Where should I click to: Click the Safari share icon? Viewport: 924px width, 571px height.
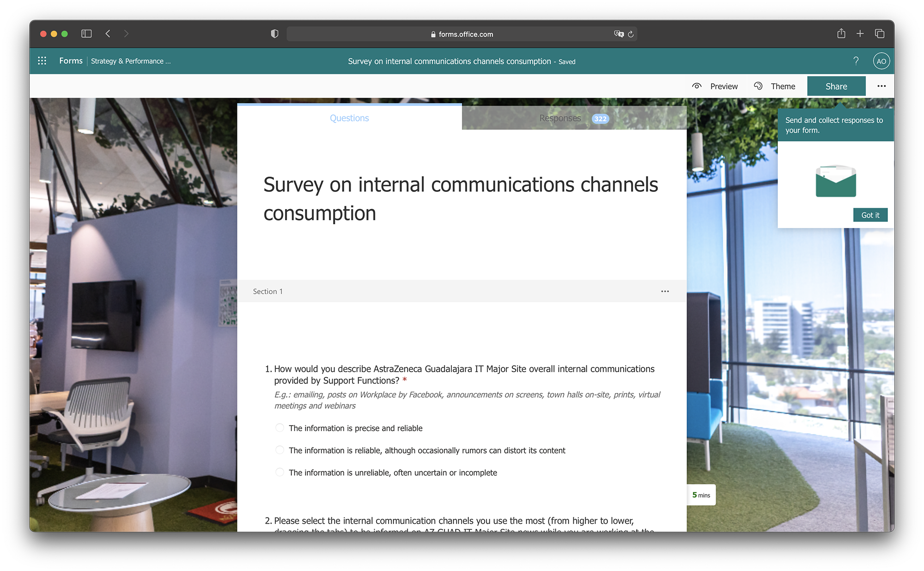click(x=841, y=34)
